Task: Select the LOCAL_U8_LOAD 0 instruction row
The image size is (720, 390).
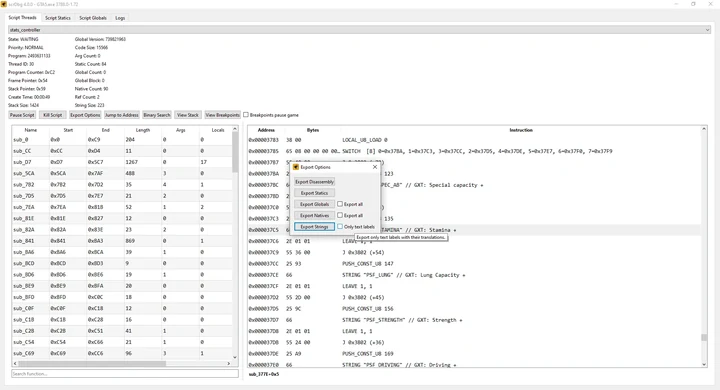Action: pyautogui.click(x=474, y=140)
